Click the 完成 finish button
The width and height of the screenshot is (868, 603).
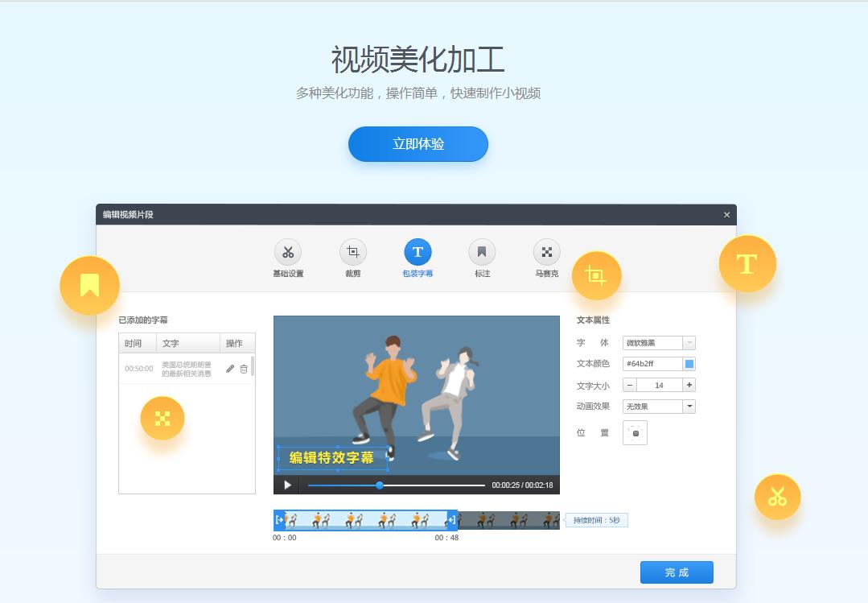(677, 572)
